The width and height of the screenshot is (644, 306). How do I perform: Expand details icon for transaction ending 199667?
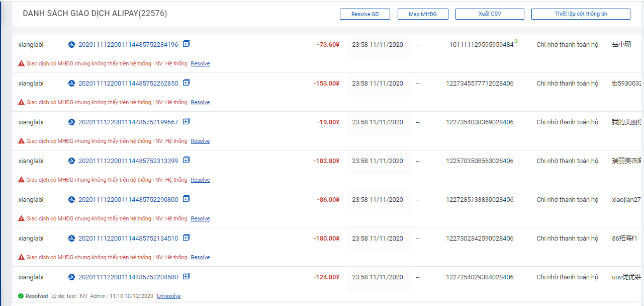pos(186,121)
